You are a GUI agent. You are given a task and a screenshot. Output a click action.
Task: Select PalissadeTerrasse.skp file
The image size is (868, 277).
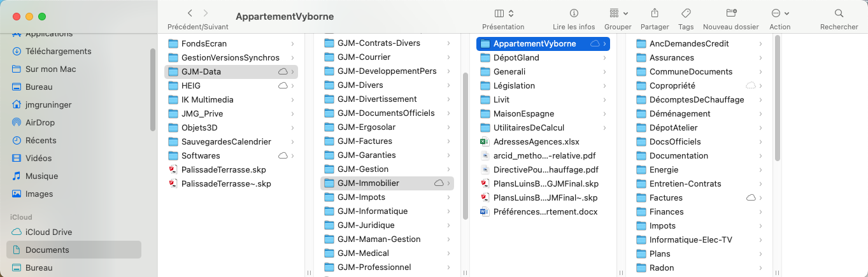(x=223, y=169)
